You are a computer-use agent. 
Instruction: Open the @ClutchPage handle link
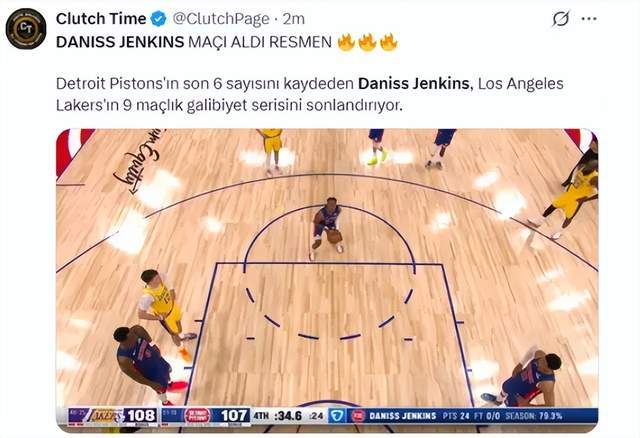click(221, 19)
